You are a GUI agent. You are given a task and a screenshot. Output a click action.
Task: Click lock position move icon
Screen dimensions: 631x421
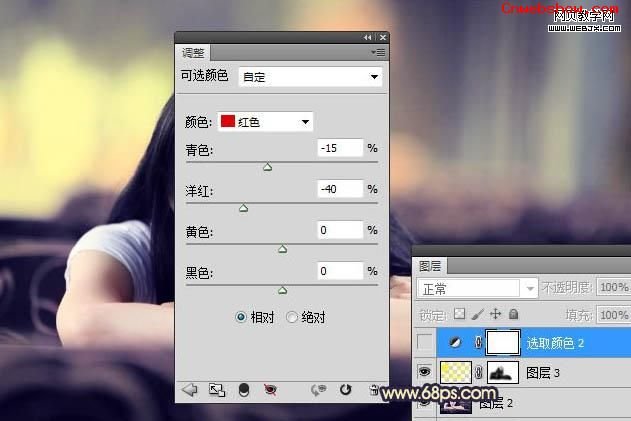tap(496, 314)
